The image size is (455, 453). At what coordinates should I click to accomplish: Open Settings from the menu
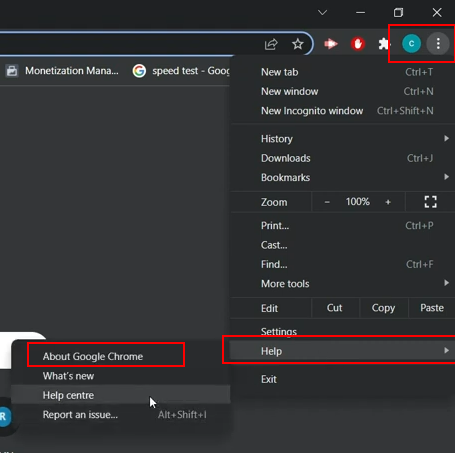343,332
